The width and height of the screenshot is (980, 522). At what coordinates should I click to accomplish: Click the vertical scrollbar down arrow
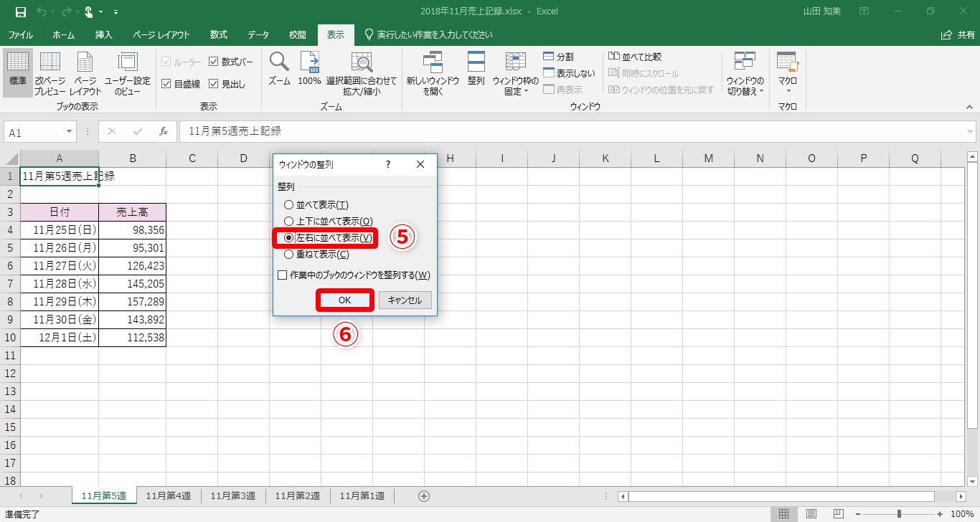pos(974,480)
